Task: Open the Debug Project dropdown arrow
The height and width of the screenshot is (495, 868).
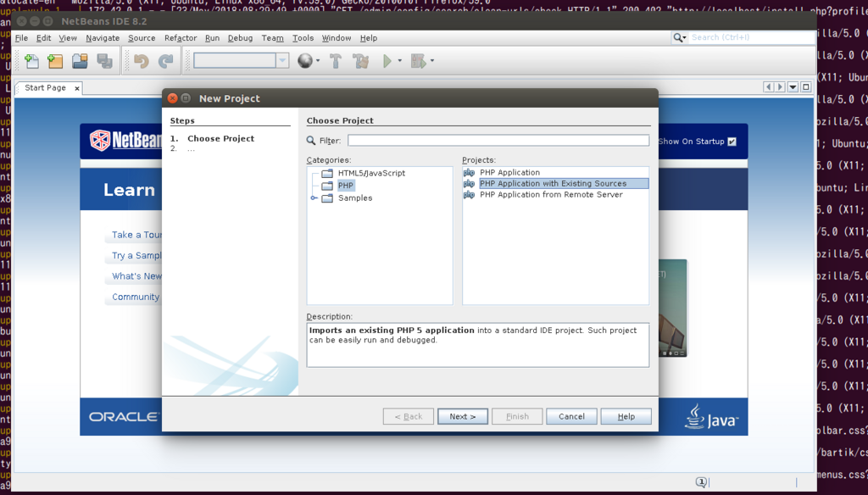Action: (431, 60)
